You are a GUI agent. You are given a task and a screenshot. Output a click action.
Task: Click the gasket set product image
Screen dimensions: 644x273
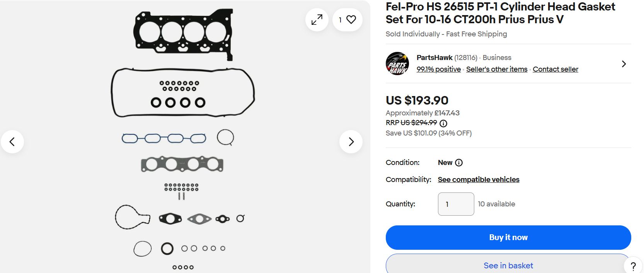[182, 139]
